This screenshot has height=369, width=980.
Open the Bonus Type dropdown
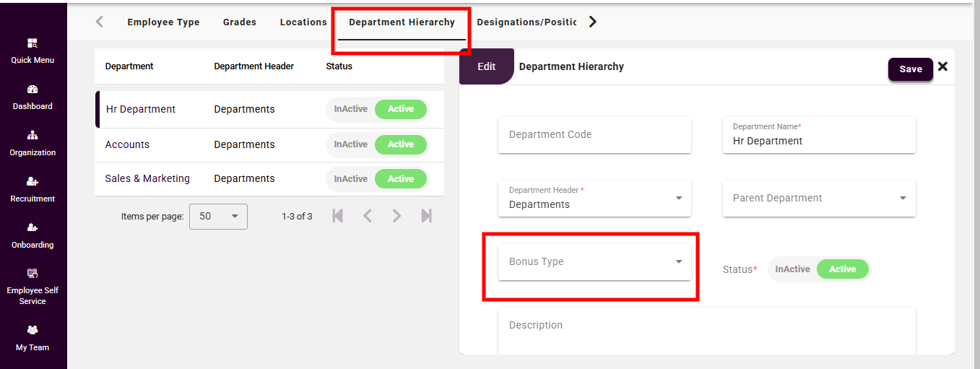point(594,262)
